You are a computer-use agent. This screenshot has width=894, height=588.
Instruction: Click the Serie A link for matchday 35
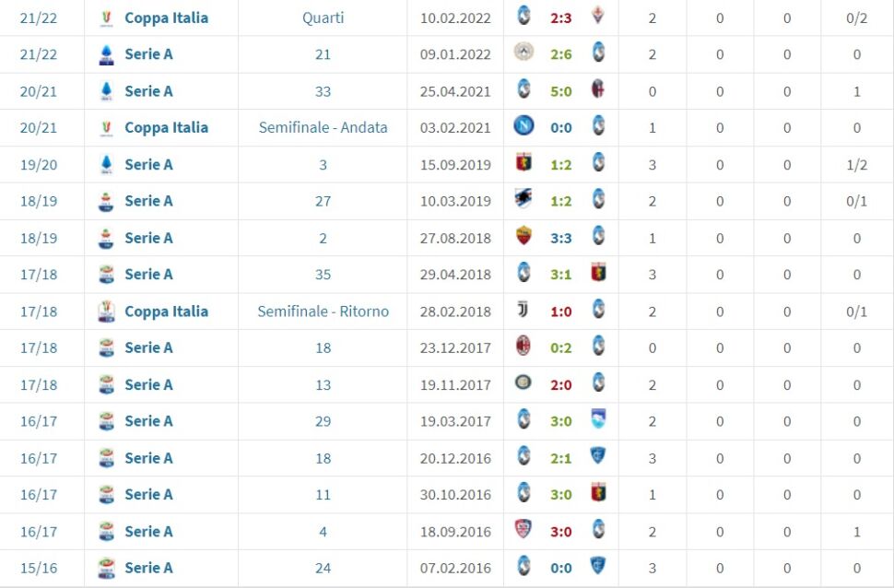point(148,275)
